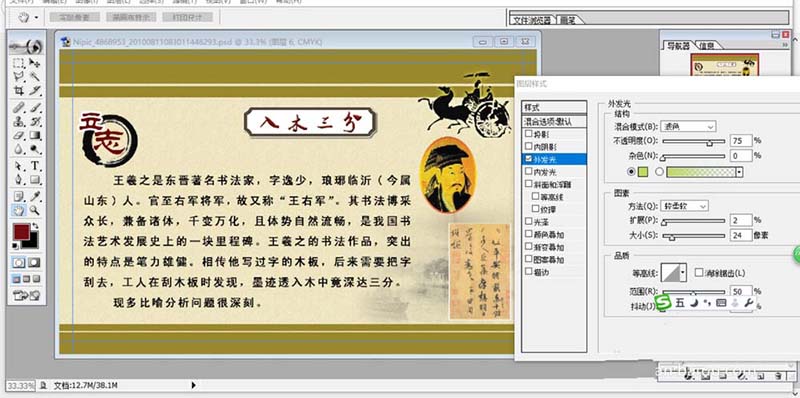Switch to the 文件浏览器 tab
Screen dimensions: 800x398
[532, 20]
